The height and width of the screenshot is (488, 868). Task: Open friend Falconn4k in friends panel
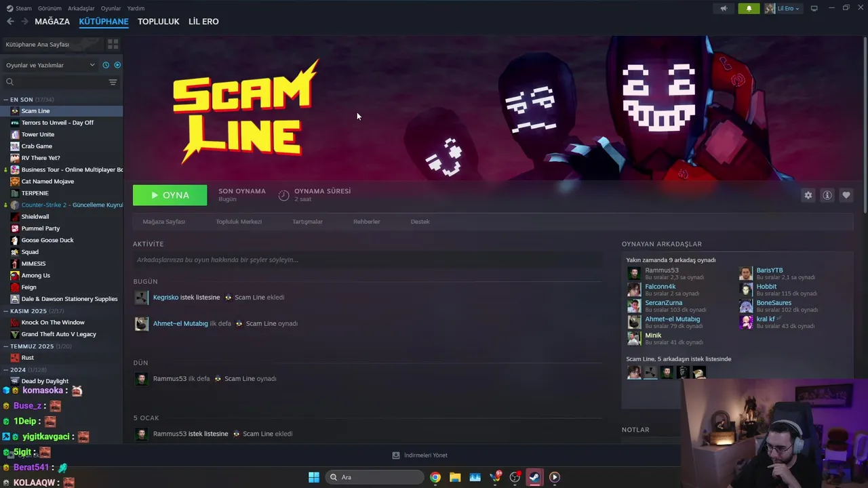pos(660,287)
